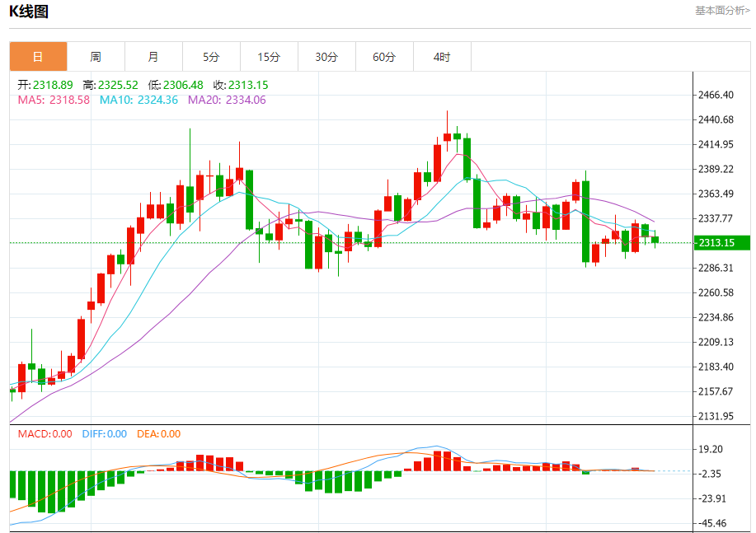Switch to the 4时 four-hour tab
The image size is (756, 533).
pos(442,57)
